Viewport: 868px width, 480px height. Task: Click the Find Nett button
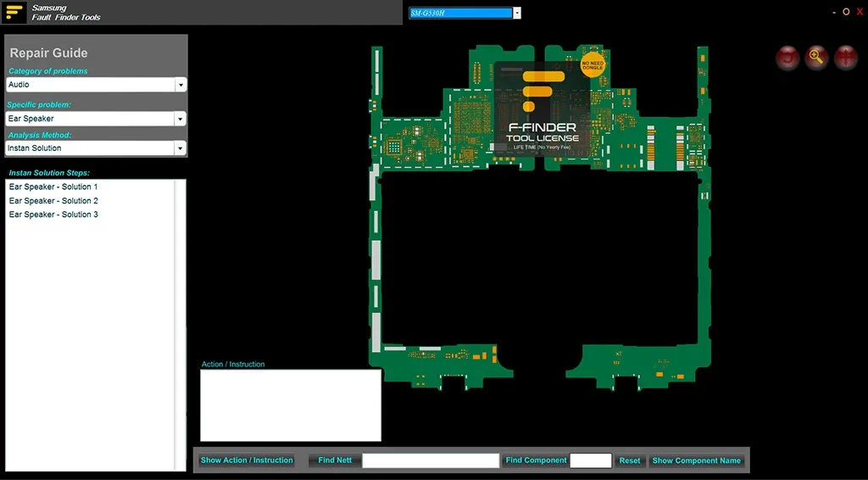pos(335,460)
